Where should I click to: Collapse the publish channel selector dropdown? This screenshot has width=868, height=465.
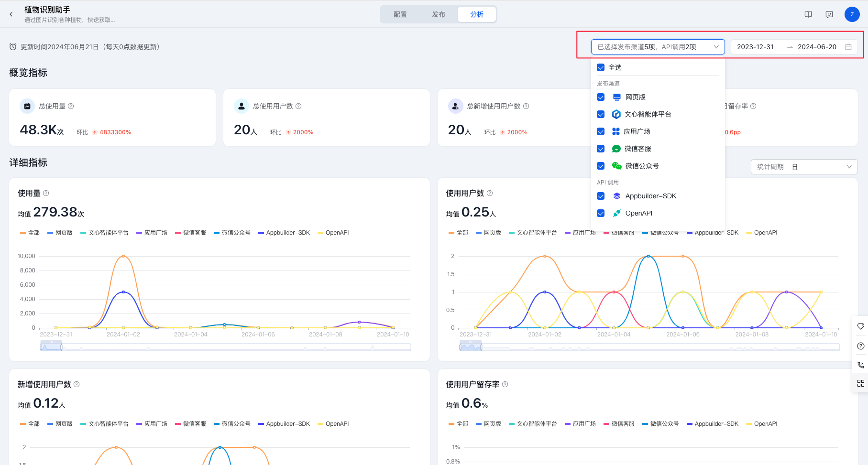[x=658, y=47]
